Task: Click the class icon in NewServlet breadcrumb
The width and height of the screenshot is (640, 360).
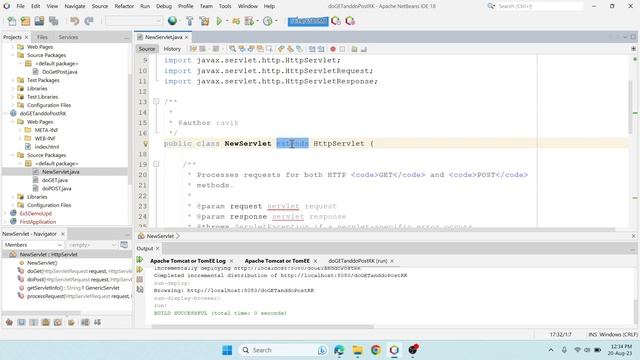Action: pyautogui.click(x=141, y=236)
